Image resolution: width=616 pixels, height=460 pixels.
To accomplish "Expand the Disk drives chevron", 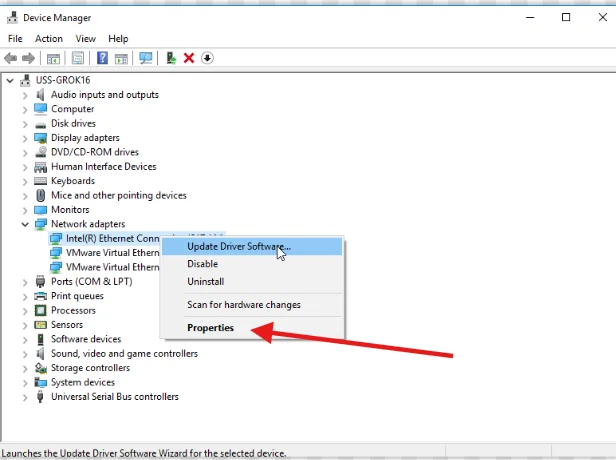I will click(25, 124).
